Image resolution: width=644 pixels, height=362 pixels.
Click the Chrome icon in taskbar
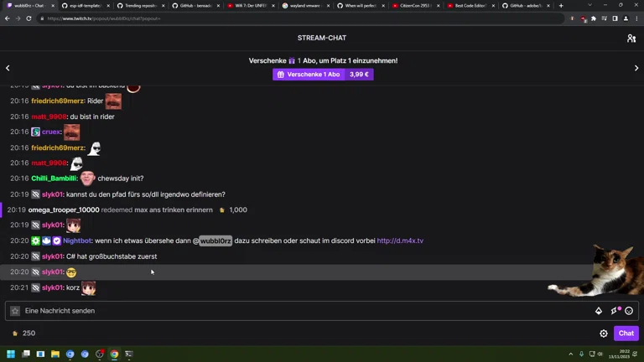pyautogui.click(x=114, y=354)
